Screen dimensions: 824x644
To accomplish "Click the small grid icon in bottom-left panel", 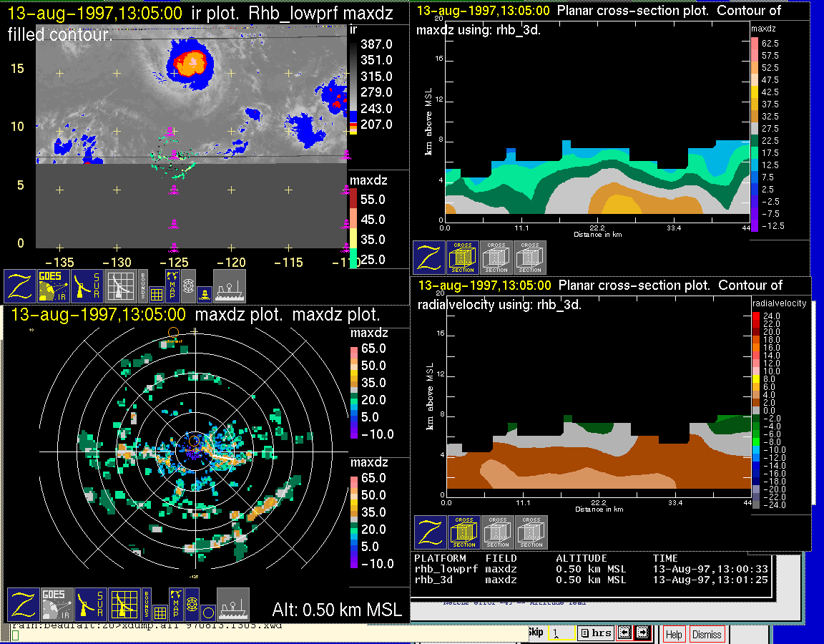I will point(160,613).
